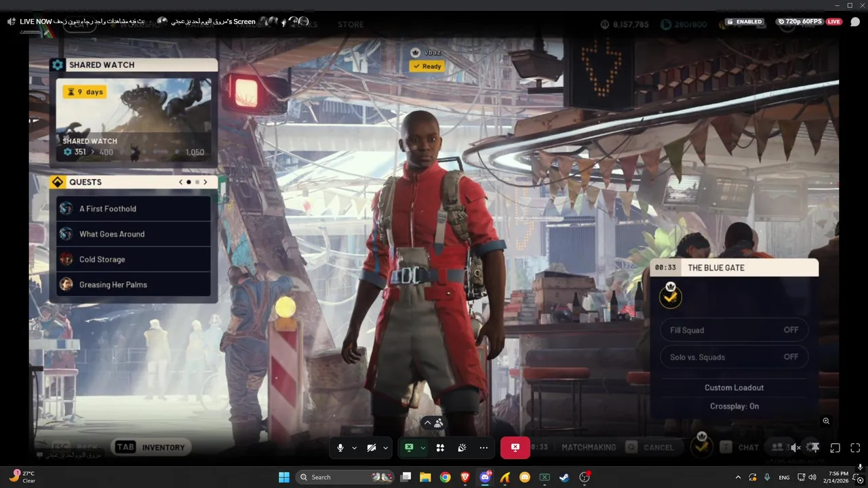Mute the microphone in call controls
868x488 pixels.
[x=340, y=448]
